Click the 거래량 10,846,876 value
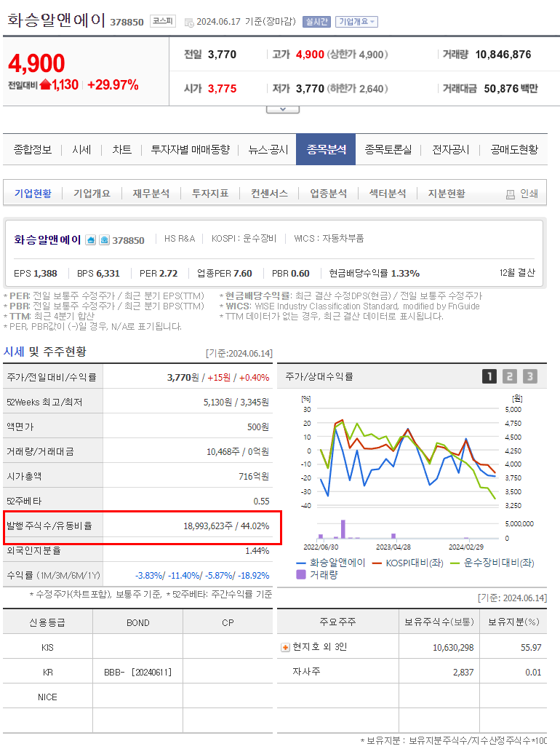The width and height of the screenshot is (560, 749). [x=503, y=55]
